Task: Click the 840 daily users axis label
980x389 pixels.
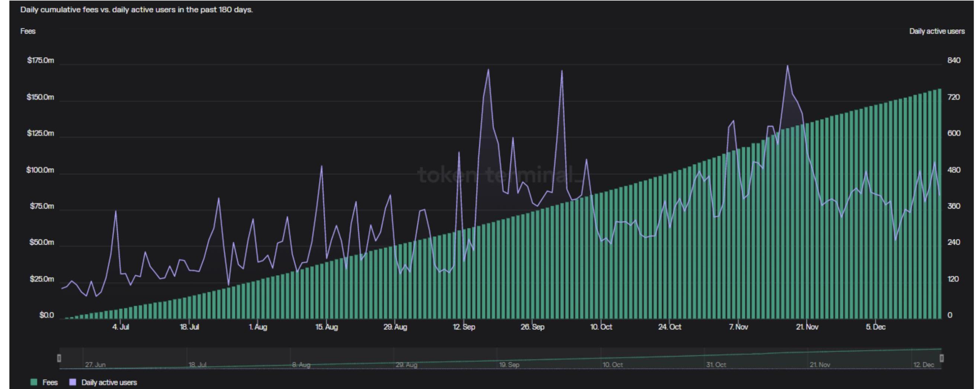Action: pyautogui.click(x=954, y=61)
